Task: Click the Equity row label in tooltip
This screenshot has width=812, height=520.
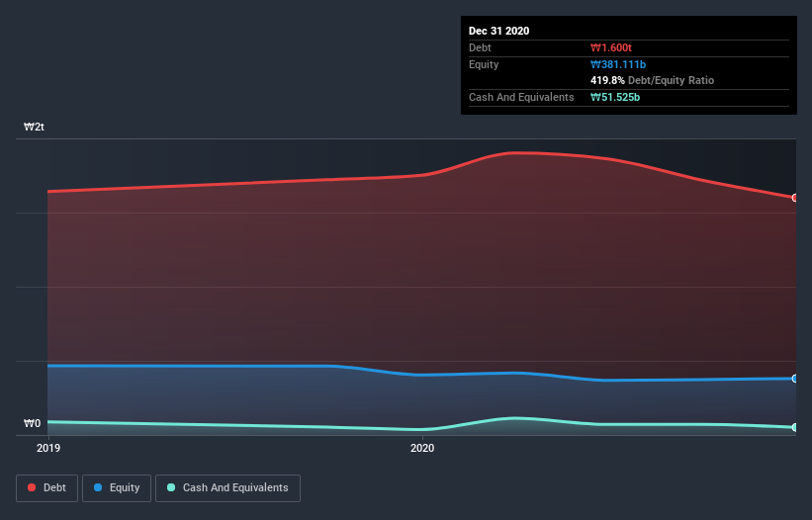Action: 484,64
